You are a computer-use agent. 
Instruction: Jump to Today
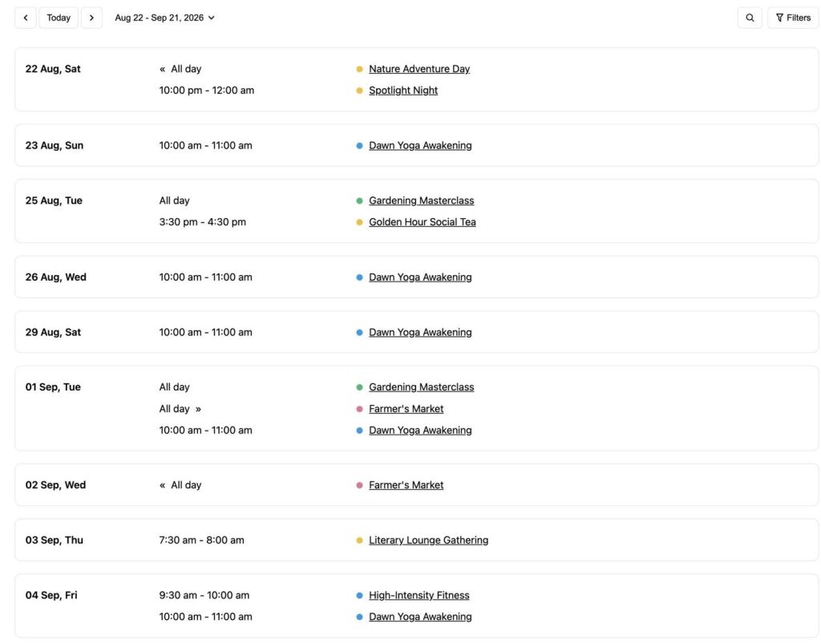click(x=59, y=18)
